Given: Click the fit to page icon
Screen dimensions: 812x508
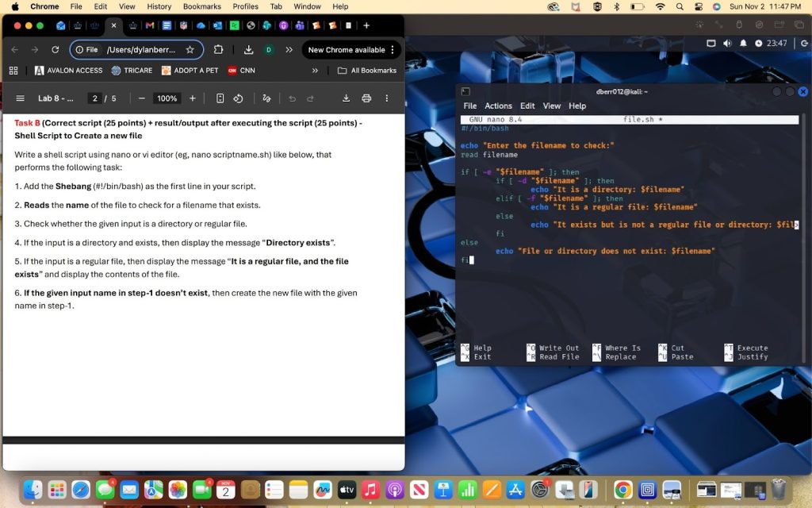Looking at the screenshot, I should click(x=220, y=98).
